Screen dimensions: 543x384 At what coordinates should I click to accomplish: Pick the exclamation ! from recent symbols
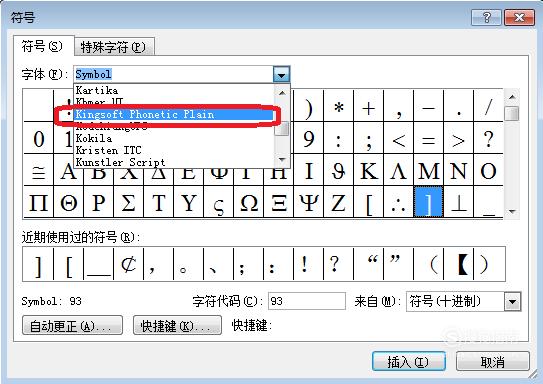tap(309, 264)
